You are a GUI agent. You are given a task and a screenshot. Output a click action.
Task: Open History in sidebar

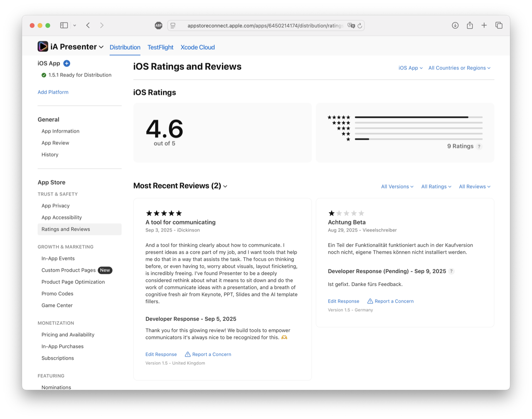(50, 155)
